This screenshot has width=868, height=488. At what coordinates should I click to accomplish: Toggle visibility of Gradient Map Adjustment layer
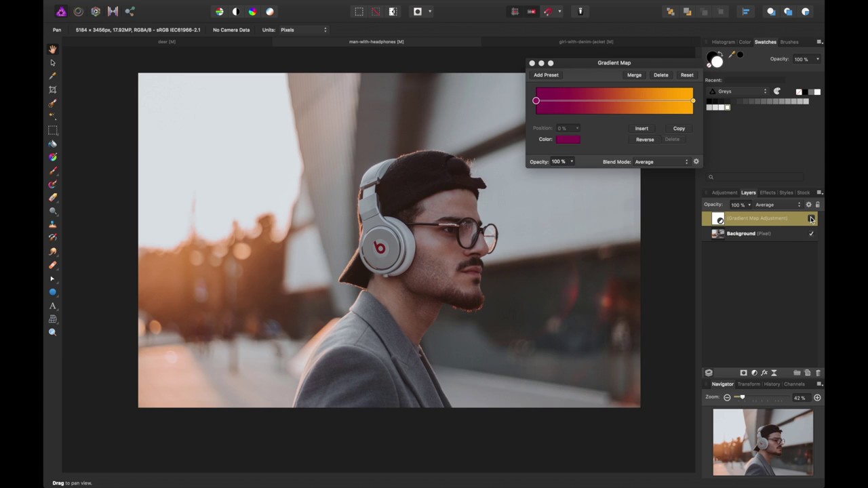pos(811,218)
